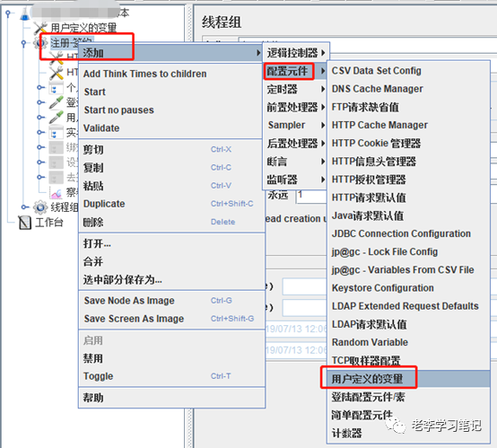Open the 定时器 submenu
This screenshot has width=497, height=448.
tap(295, 89)
